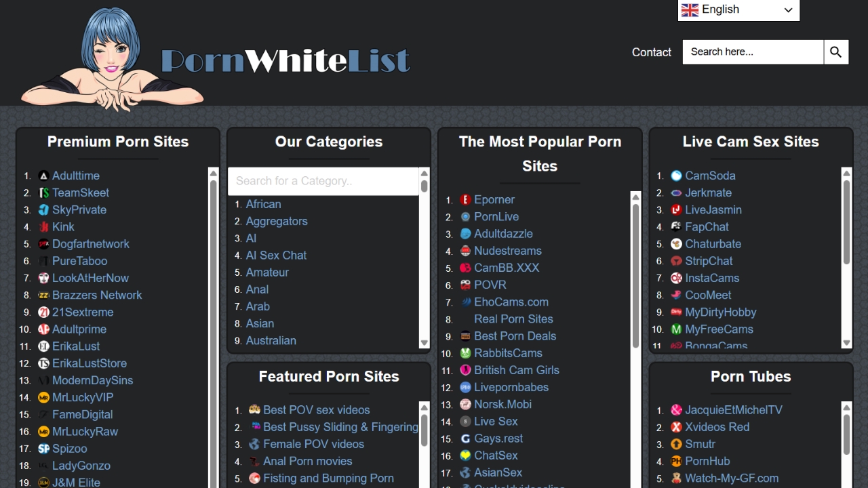Click Our Categories list scroll-up arrow
868x488 pixels.
425,174
